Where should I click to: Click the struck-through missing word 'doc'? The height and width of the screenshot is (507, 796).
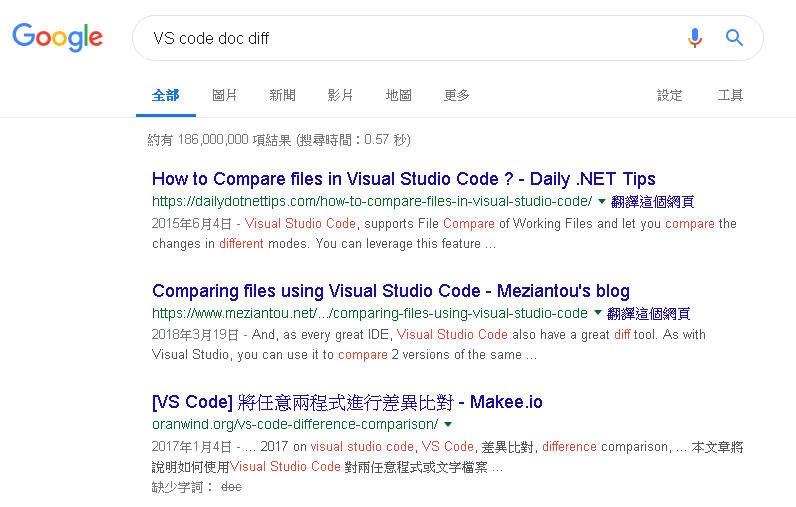pos(231,487)
